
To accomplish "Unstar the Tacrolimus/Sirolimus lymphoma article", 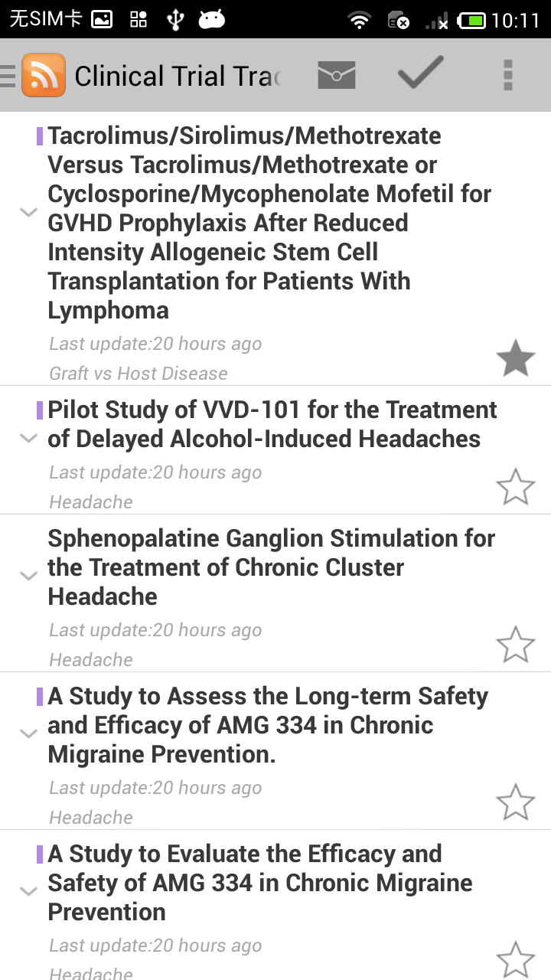I will 515,359.
